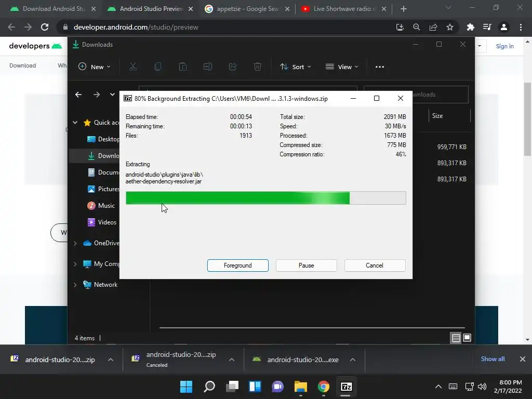Click Download tab on developers page
This screenshot has width=532, height=399.
click(22, 65)
